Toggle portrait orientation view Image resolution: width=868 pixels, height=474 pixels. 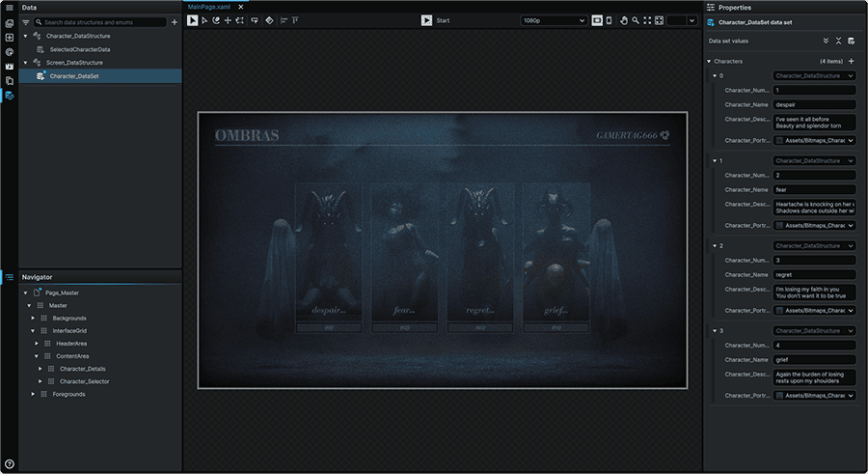pyautogui.click(x=609, y=20)
